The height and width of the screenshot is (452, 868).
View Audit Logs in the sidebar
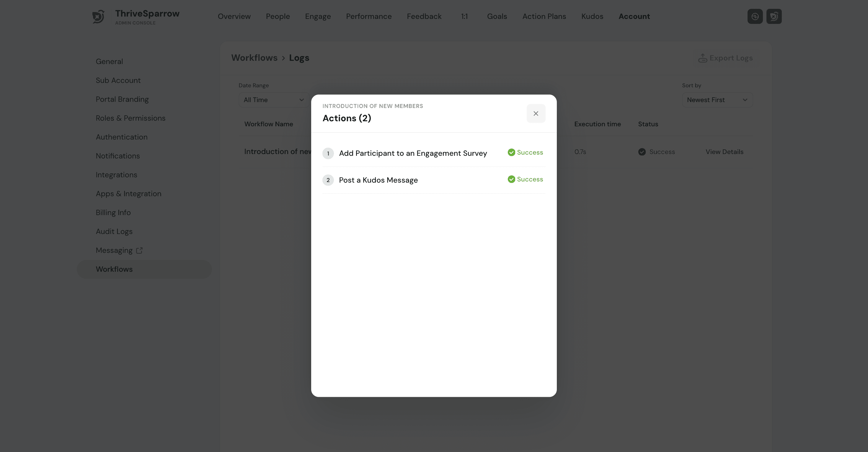pyautogui.click(x=114, y=231)
